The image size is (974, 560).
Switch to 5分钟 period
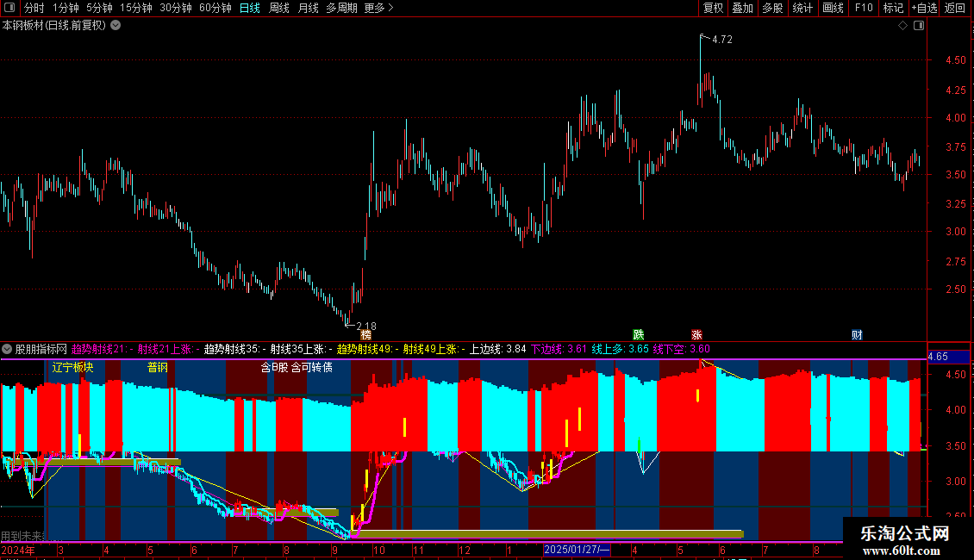point(99,8)
